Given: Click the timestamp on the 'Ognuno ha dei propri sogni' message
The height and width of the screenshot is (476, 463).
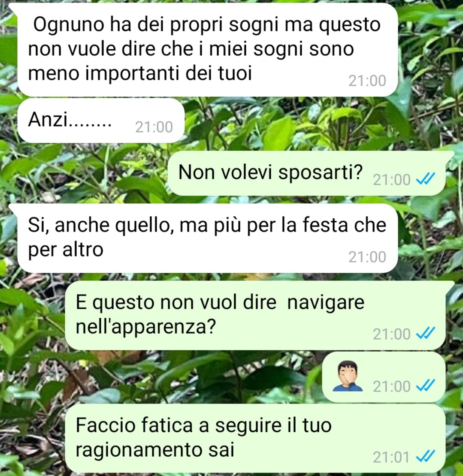Looking at the screenshot, I should click(367, 81).
